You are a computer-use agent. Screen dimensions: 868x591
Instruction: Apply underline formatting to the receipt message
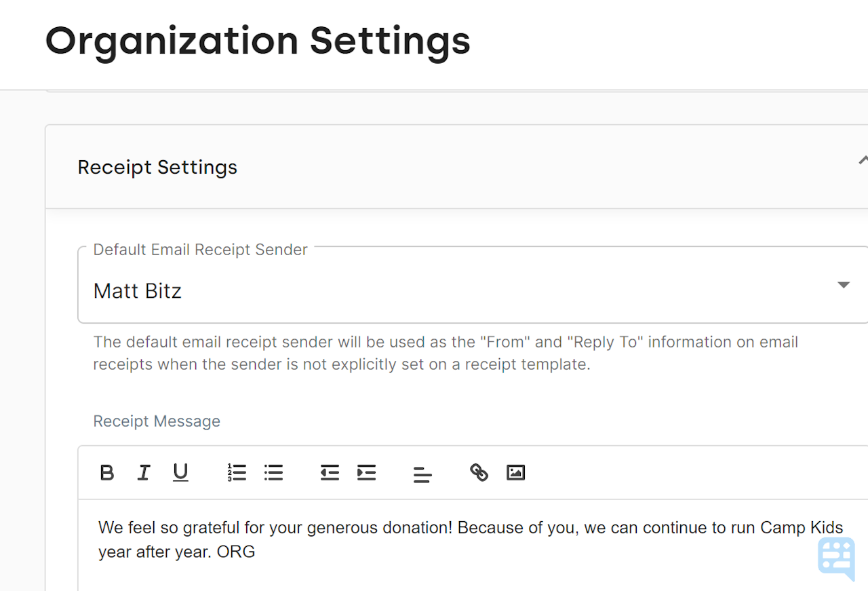click(x=180, y=473)
